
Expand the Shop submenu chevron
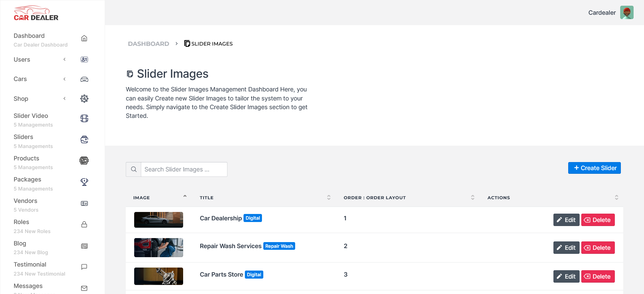click(64, 98)
